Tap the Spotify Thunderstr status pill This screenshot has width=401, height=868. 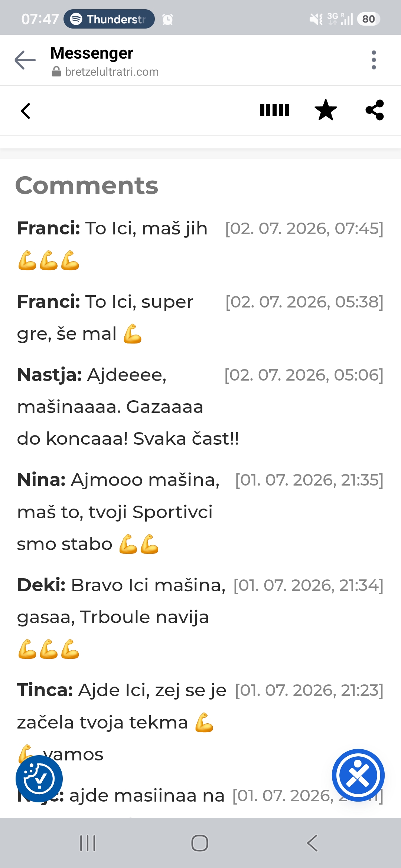click(109, 19)
